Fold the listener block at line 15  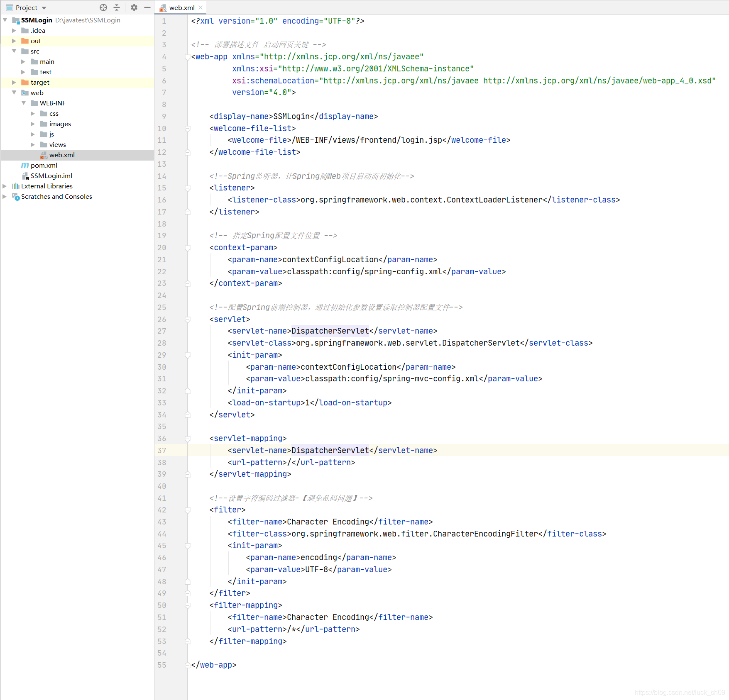[x=188, y=188]
